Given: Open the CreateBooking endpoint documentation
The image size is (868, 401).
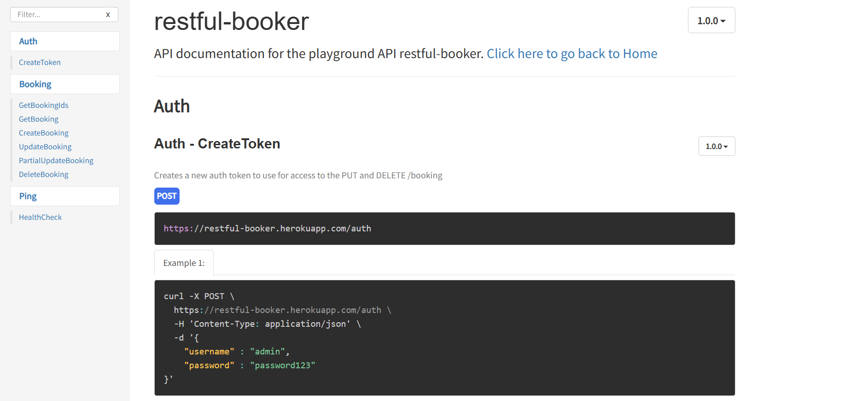Looking at the screenshot, I should (43, 133).
